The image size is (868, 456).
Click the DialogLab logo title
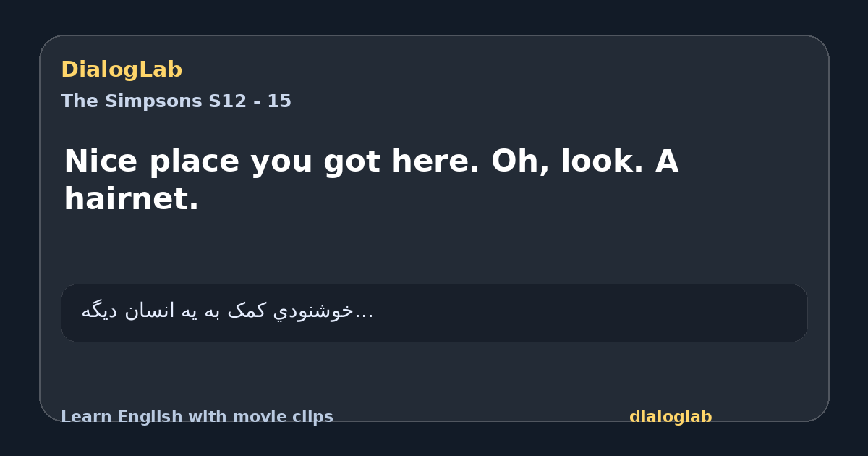122,69
